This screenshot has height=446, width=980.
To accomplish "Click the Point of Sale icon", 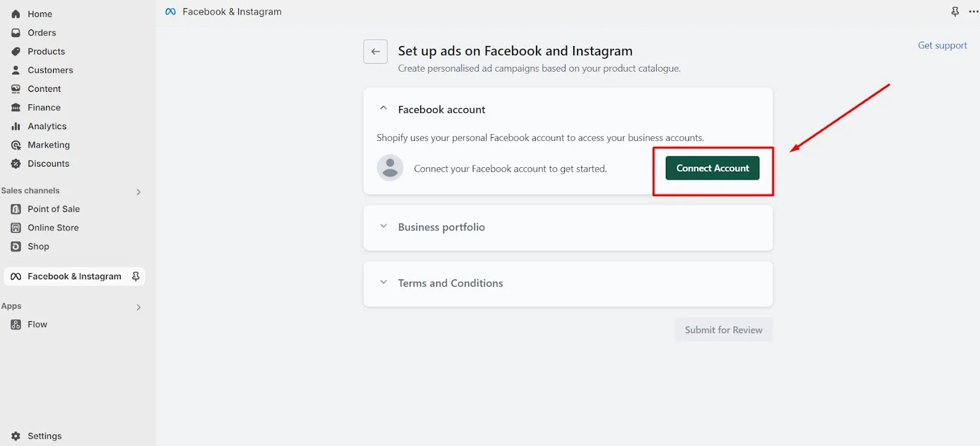I will point(16,209).
